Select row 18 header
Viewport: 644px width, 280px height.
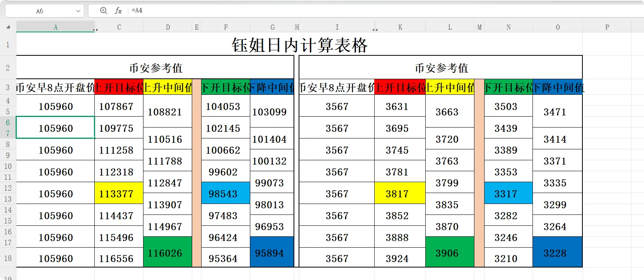pos(8,258)
